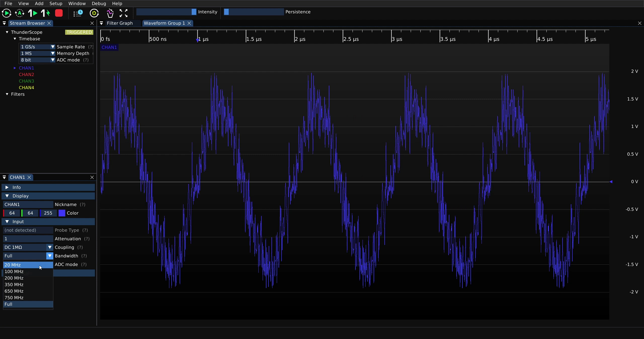Close the Waveform Group 1 tab
Image resolution: width=644 pixels, height=339 pixels.
[189, 23]
